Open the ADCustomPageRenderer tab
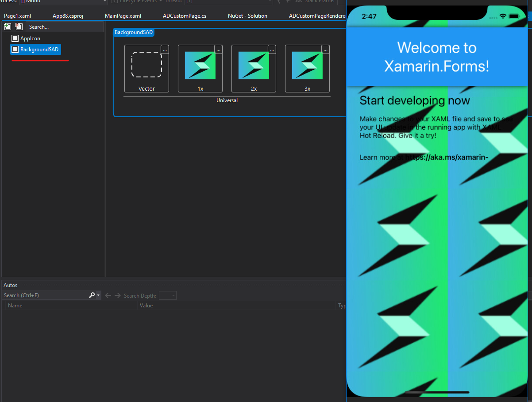 coord(317,16)
